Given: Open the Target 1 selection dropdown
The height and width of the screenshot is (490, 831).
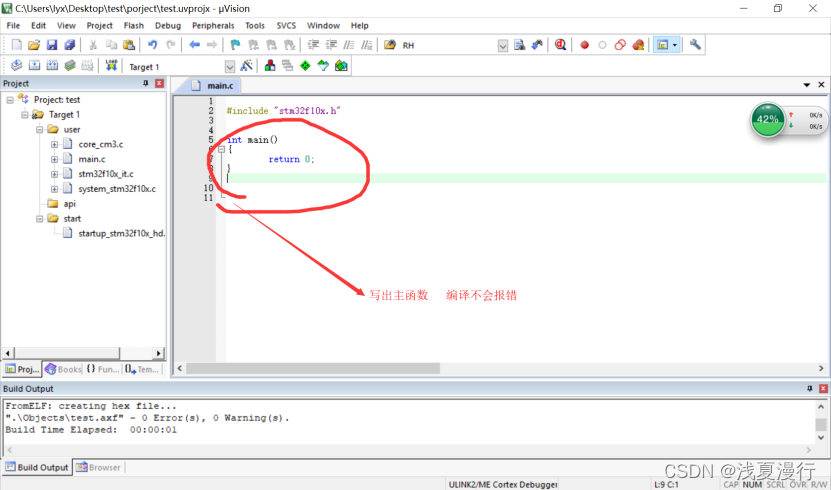Looking at the screenshot, I should coord(229,67).
